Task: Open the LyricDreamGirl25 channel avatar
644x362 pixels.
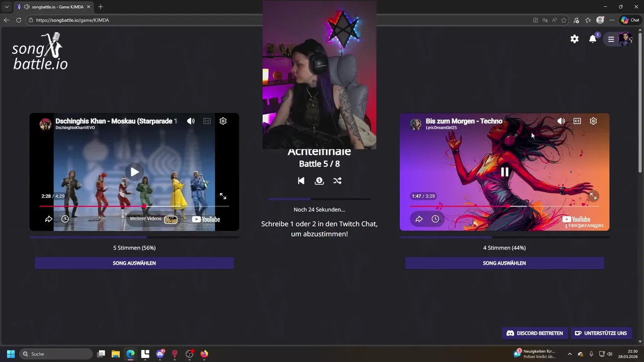Action: (x=416, y=124)
